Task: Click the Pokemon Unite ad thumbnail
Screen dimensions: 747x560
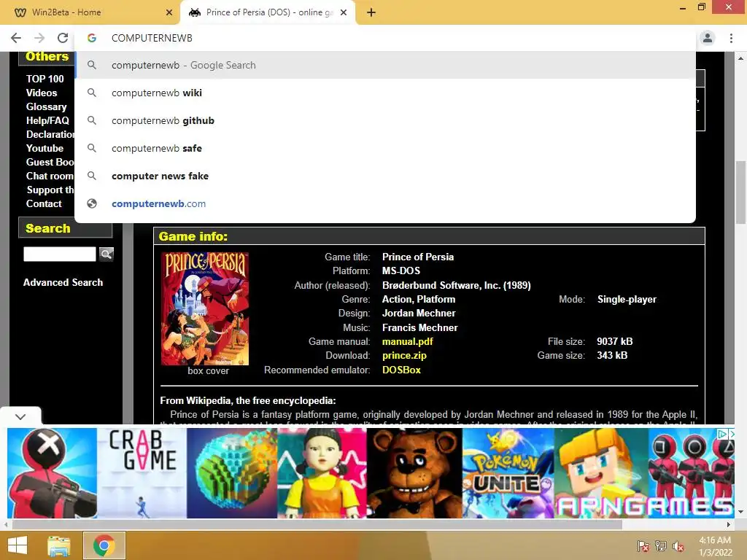Action: point(508,472)
